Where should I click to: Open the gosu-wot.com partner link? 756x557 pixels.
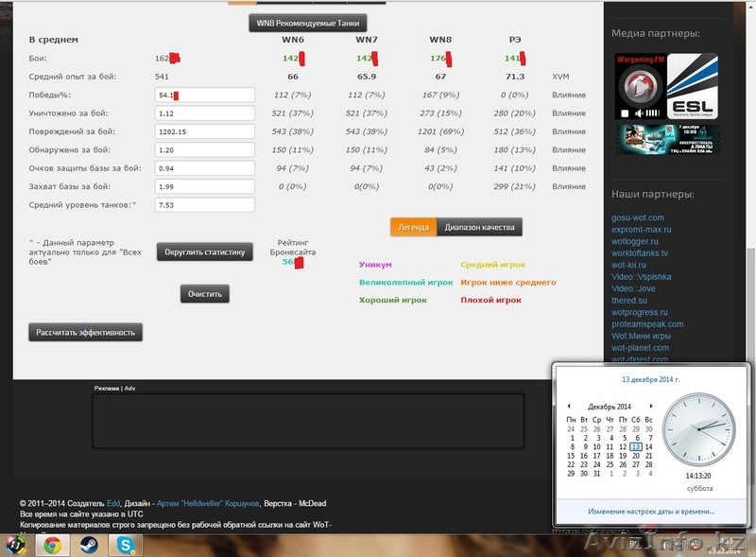coord(638,218)
